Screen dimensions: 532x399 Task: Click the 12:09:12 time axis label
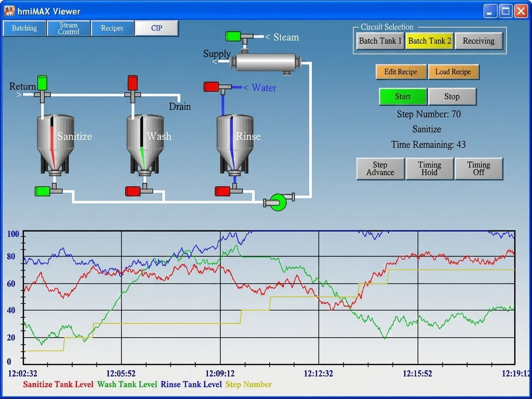(220, 374)
